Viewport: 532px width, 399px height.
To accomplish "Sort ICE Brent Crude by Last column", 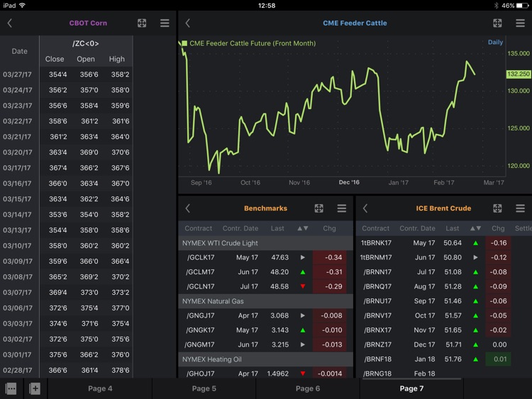I will [453, 228].
